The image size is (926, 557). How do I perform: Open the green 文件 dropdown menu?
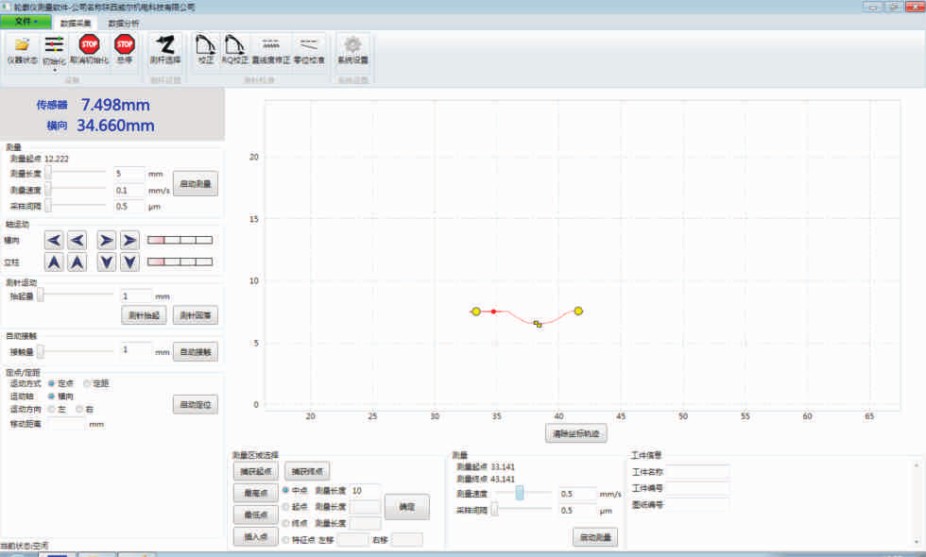point(23,21)
